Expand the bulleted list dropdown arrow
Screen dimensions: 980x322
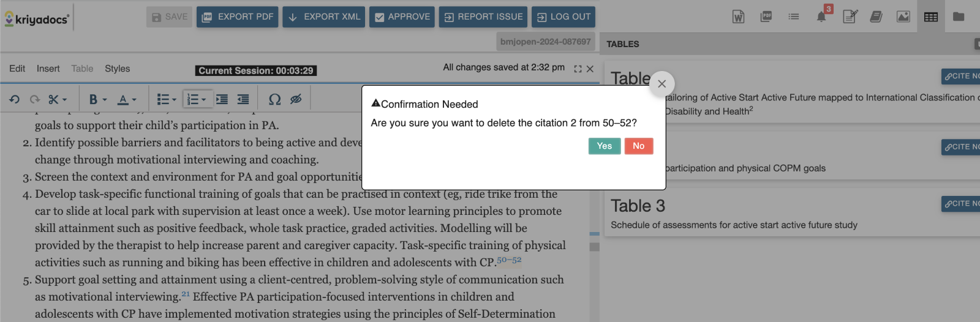(x=174, y=100)
